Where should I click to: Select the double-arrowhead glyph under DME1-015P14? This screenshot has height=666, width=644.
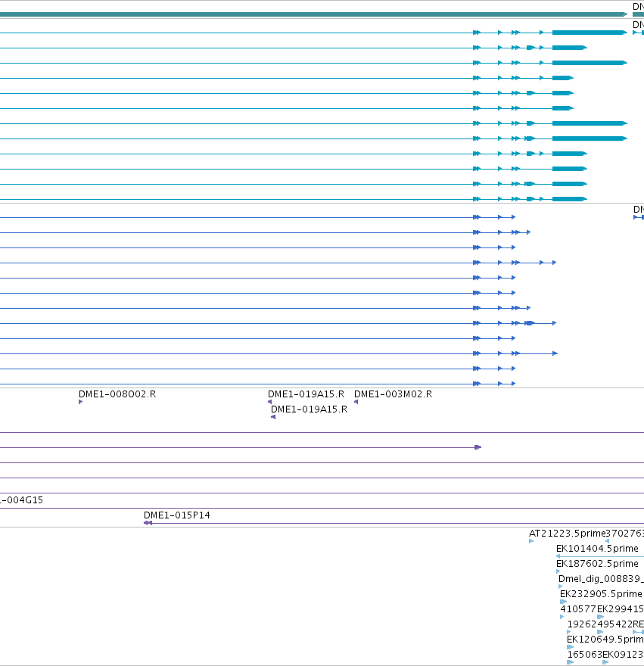click(148, 523)
